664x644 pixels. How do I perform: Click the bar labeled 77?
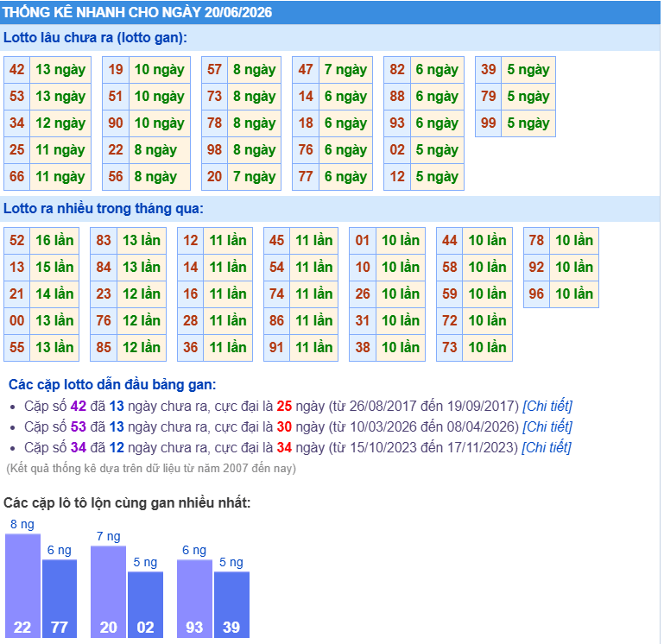[x=60, y=599]
